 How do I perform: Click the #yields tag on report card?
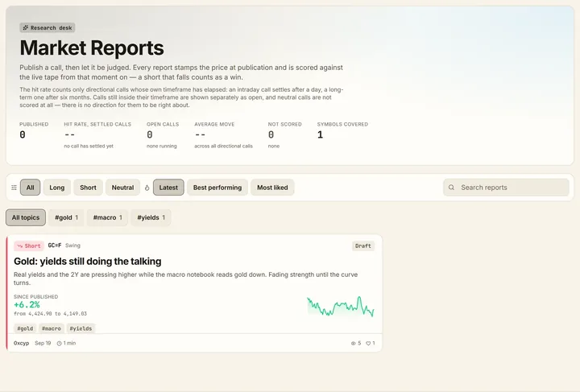(81, 328)
